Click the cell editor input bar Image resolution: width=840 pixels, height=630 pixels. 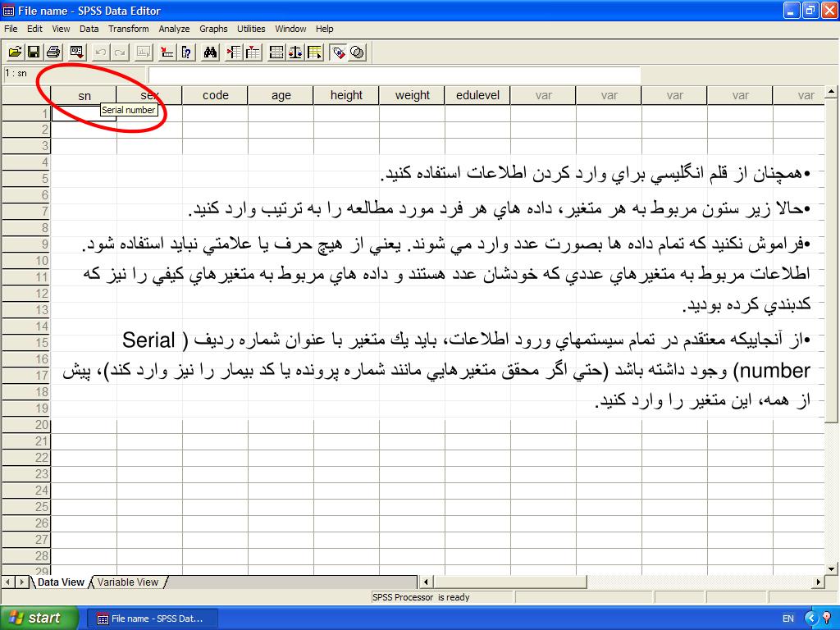click(x=394, y=75)
